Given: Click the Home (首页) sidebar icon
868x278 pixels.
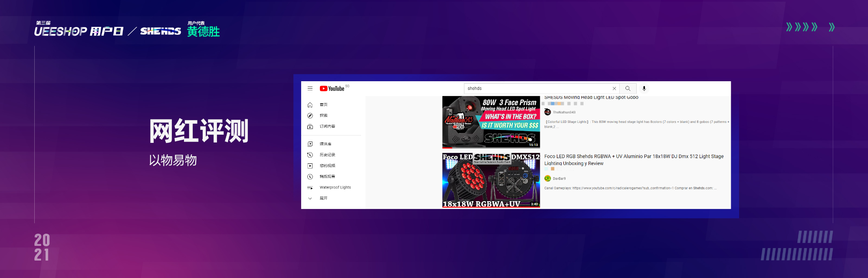Looking at the screenshot, I should coord(310,105).
